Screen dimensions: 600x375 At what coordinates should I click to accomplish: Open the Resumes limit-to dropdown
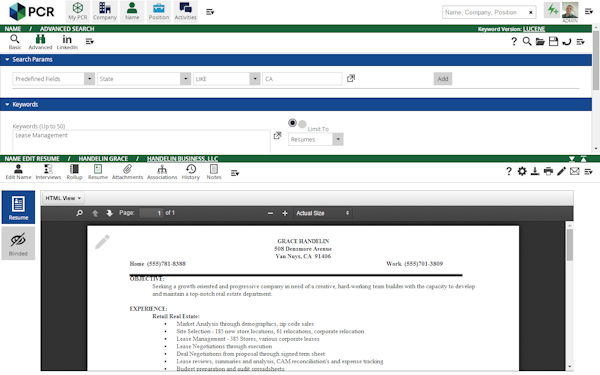[x=316, y=140]
